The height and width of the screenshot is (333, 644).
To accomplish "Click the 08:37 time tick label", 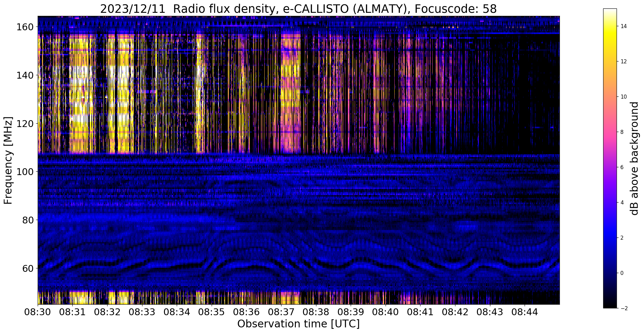I will [x=281, y=312].
